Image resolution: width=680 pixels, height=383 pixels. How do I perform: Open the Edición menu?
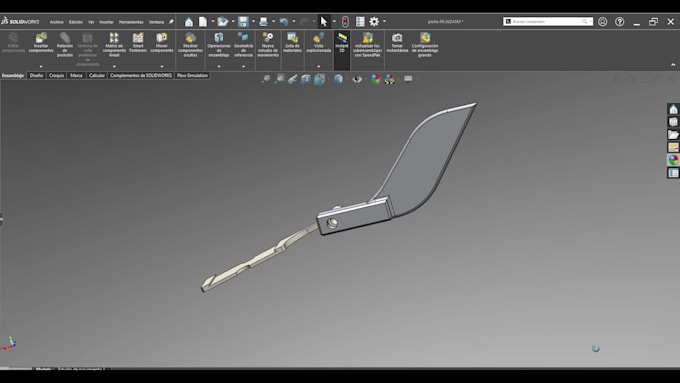[75, 22]
